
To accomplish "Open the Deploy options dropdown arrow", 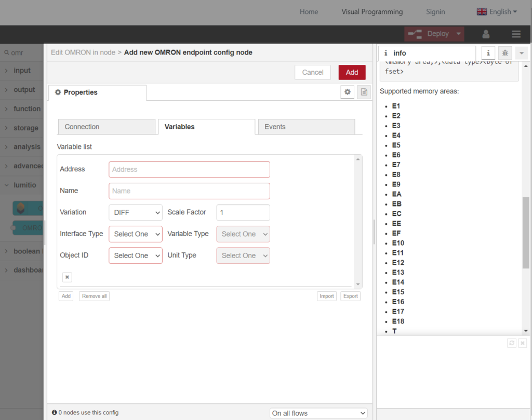I will point(459,34).
